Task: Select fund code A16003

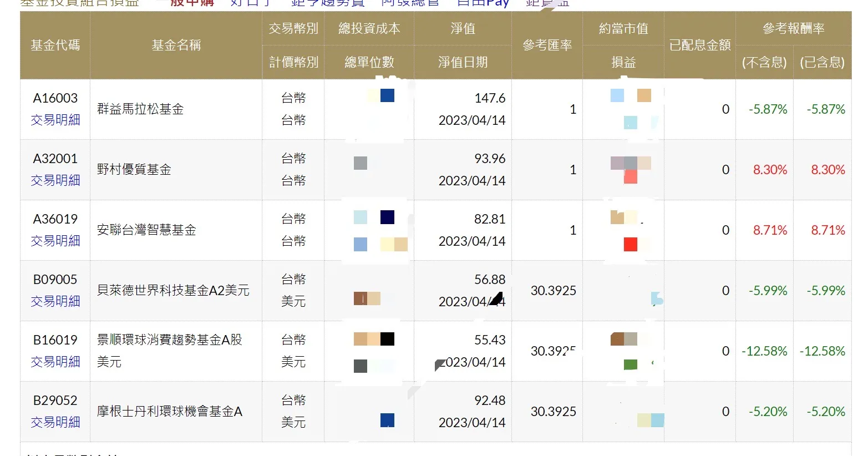Action: click(55, 98)
